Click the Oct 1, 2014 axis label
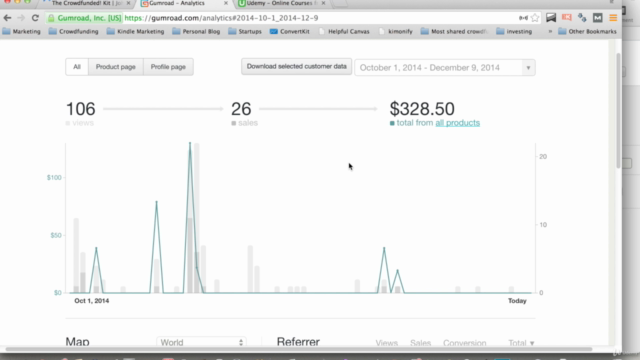 91,301
